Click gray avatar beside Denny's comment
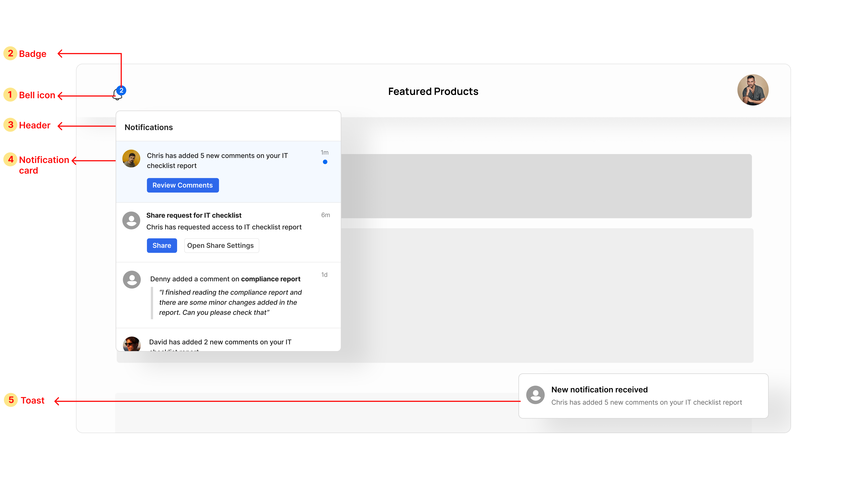 pyautogui.click(x=131, y=279)
